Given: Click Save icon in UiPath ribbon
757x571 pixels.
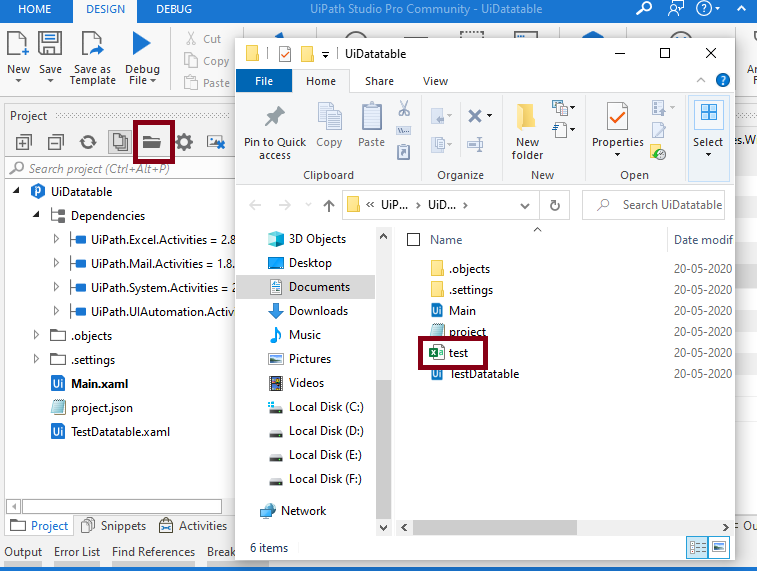Looking at the screenshot, I should [50, 44].
